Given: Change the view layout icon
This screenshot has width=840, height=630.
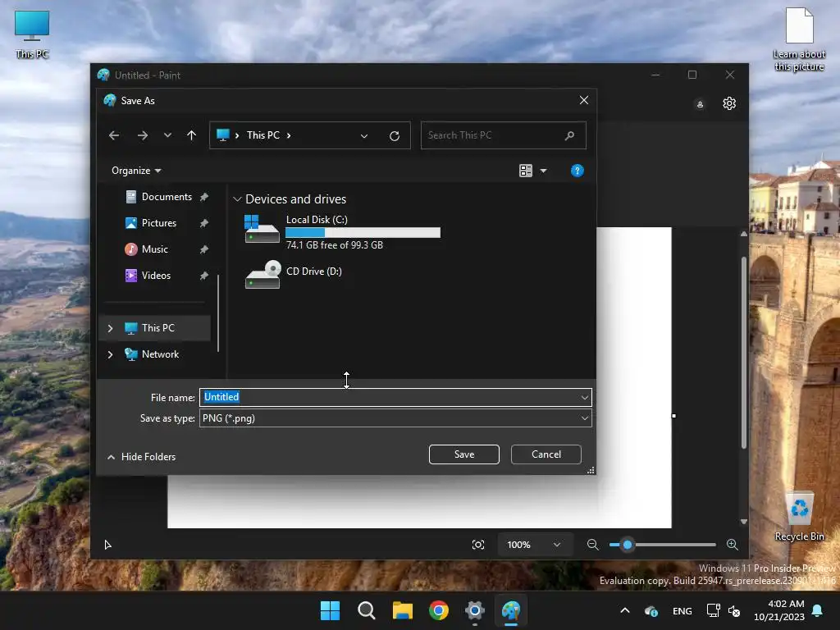Looking at the screenshot, I should [526, 171].
